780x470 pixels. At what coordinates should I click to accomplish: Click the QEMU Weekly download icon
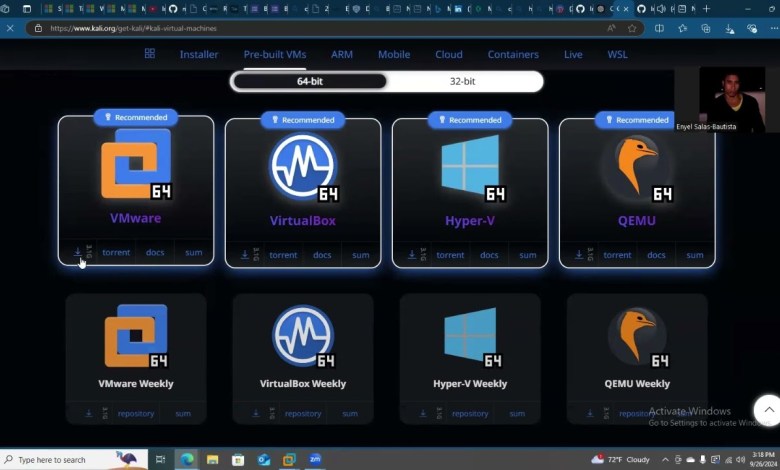[x=590, y=413]
